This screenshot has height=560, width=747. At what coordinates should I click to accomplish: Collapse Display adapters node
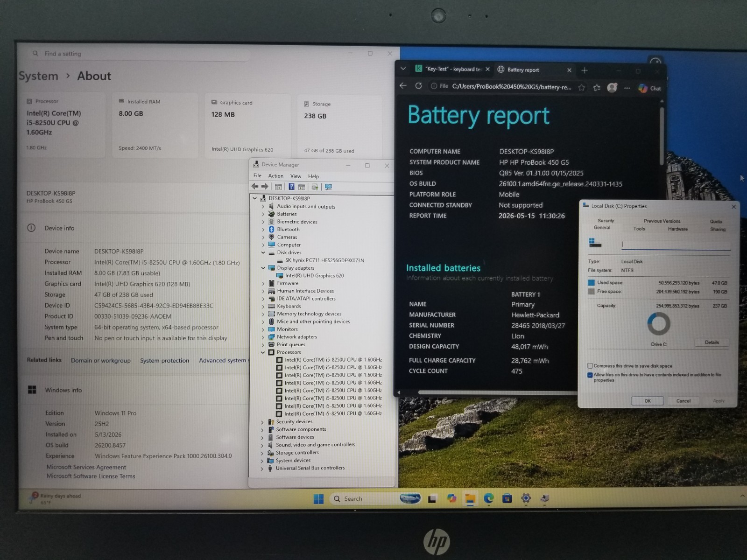(263, 268)
